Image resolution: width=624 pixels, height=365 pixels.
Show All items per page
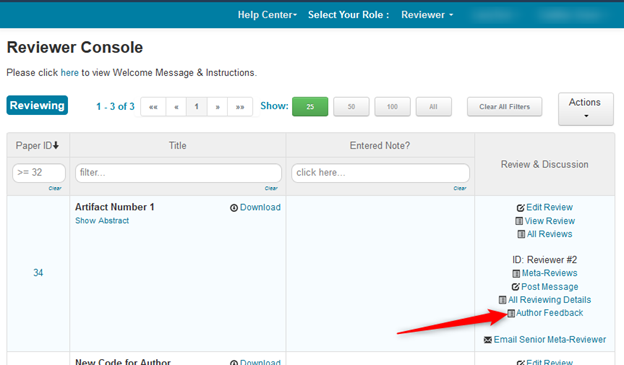pos(434,107)
